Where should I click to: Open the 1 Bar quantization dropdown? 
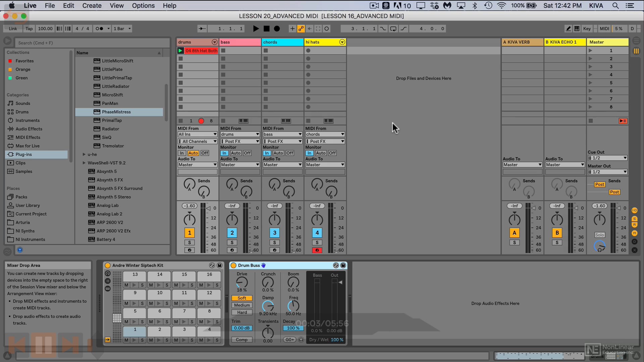pyautogui.click(x=122, y=29)
